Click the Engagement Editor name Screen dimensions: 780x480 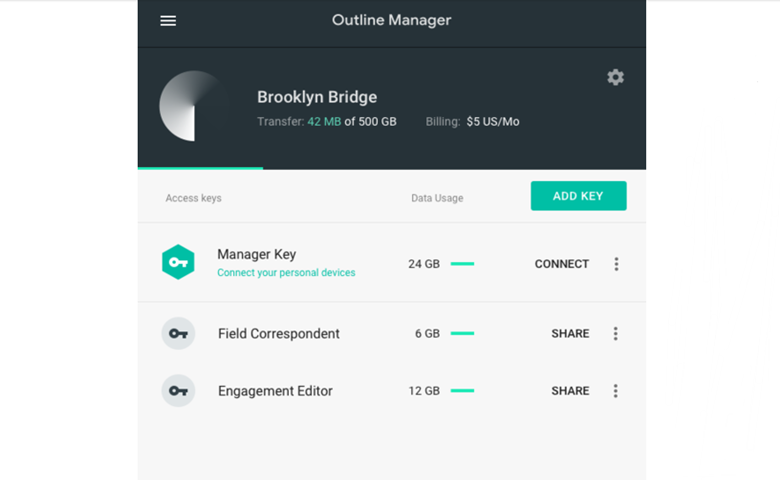(x=275, y=391)
